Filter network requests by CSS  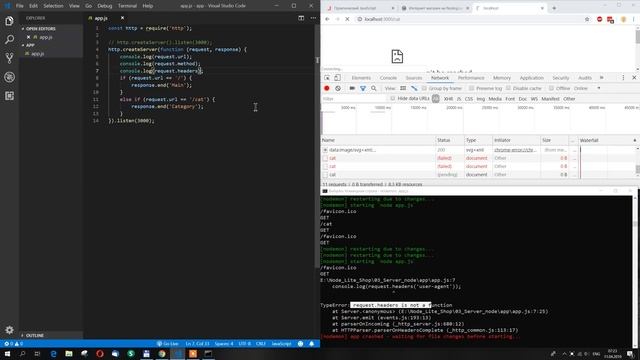[469, 99]
